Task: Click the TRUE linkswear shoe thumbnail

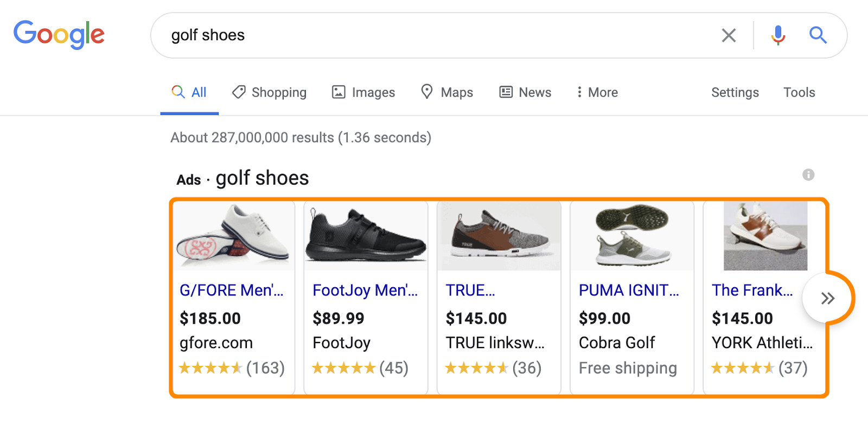Action: point(499,236)
